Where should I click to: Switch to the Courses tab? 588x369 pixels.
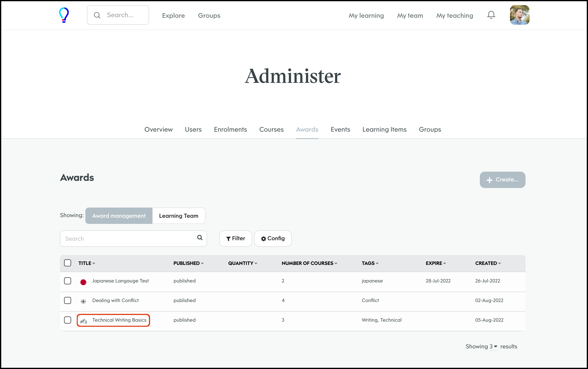(271, 130)
